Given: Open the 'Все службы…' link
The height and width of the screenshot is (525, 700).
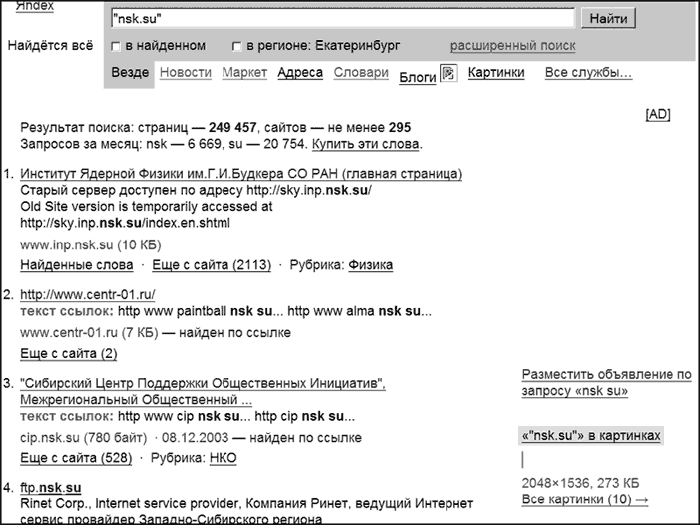Looking at the screenshot, I should 588,72.
